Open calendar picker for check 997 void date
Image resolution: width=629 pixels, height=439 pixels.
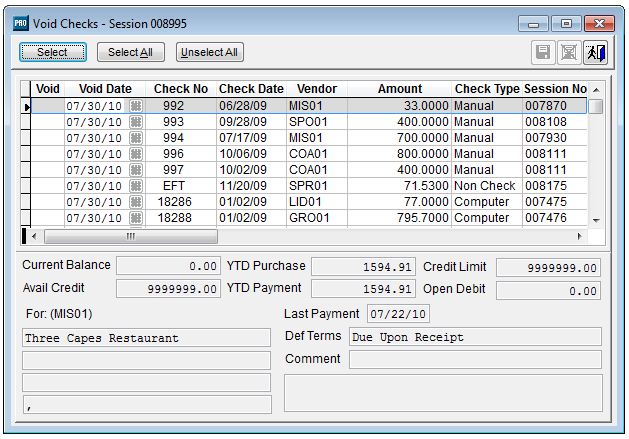136,170
